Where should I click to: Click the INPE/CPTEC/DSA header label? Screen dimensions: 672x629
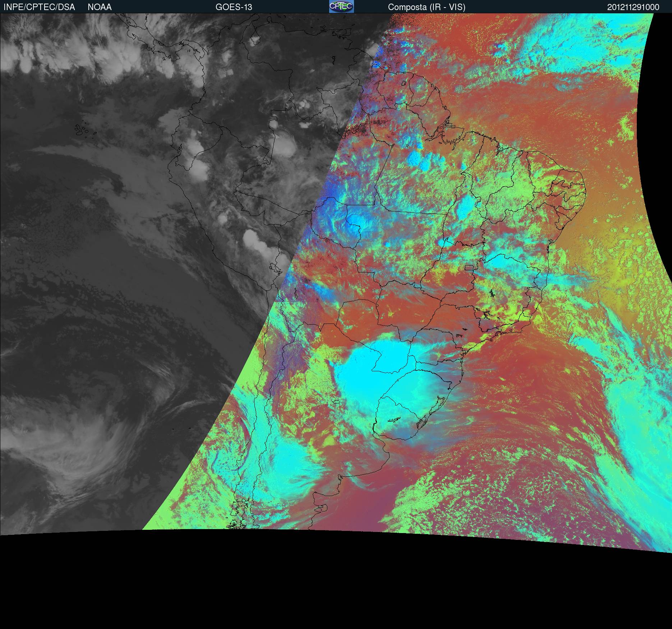(39, 7)
